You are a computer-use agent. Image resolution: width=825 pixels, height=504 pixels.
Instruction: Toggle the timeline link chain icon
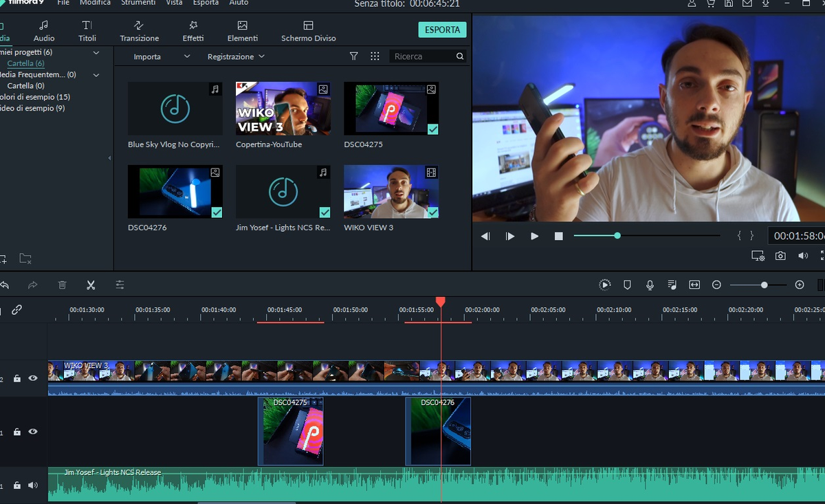coord(16,310)
